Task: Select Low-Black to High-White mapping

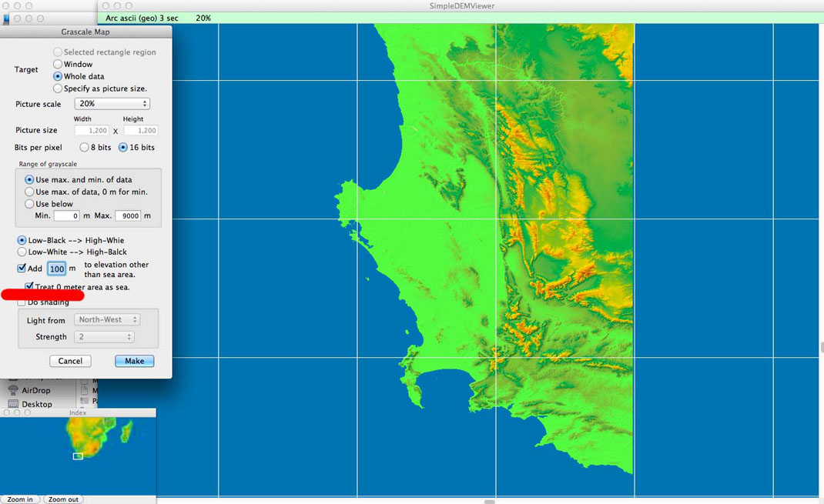Action: click(x=22, y=240)
